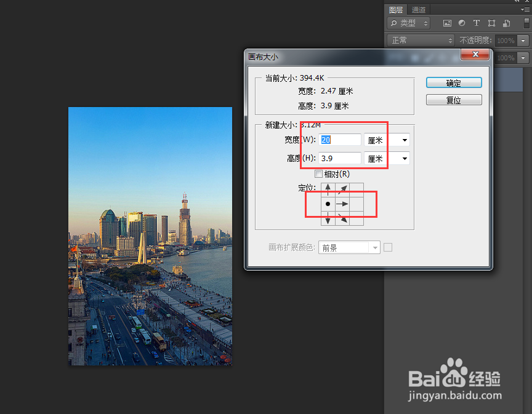Image resolution: width=532 pixels, height=414 pixels.
Task: Enable the 相对(R) checkbox
Action: [319, 173]
